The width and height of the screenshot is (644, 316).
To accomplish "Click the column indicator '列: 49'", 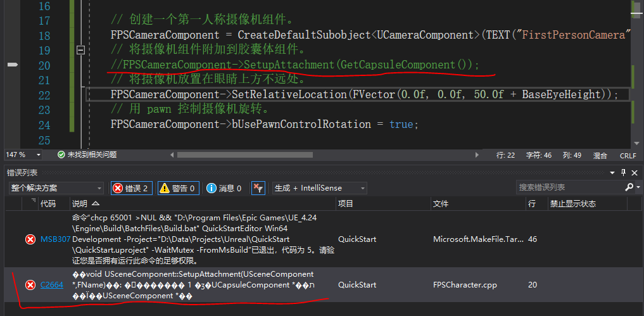I will [572, 155].
